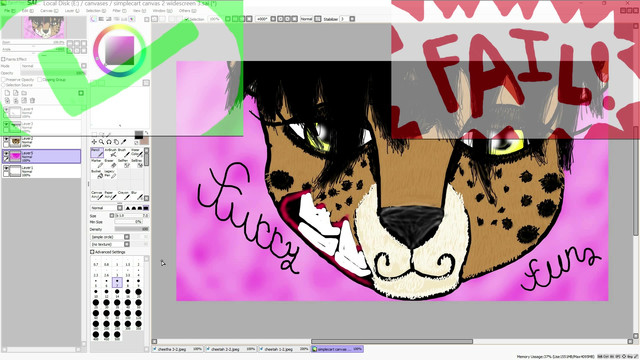Choose the Paper Acryl brush
The height and width of the screenshot is (360, 640).
tap(111, 195)
